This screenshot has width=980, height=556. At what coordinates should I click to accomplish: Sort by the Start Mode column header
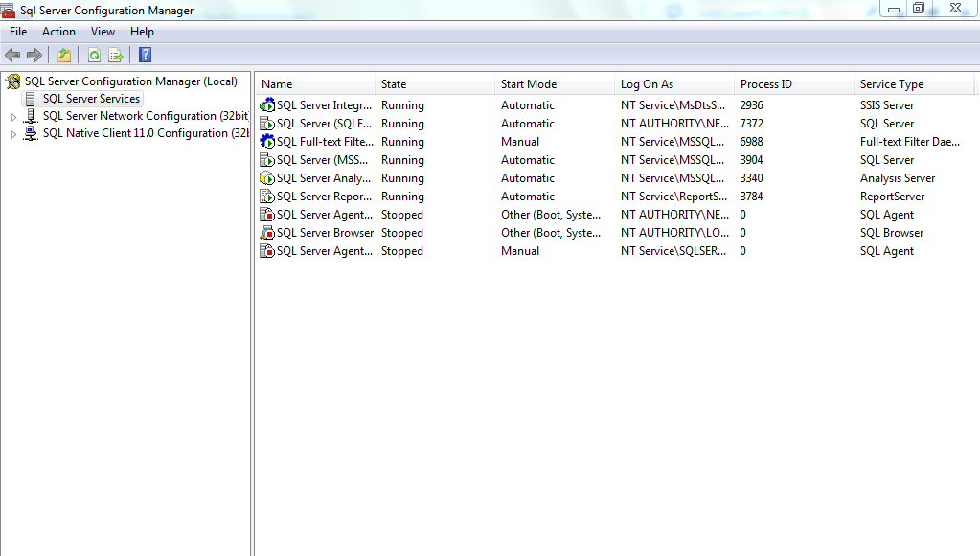[555, 83]
